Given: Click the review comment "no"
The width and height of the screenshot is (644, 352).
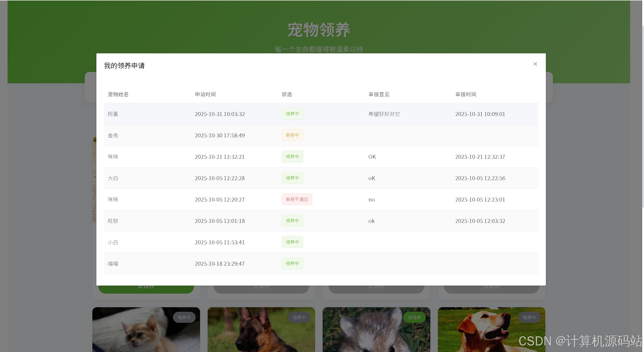Looking at the screenshot, I should pos(372,200).
